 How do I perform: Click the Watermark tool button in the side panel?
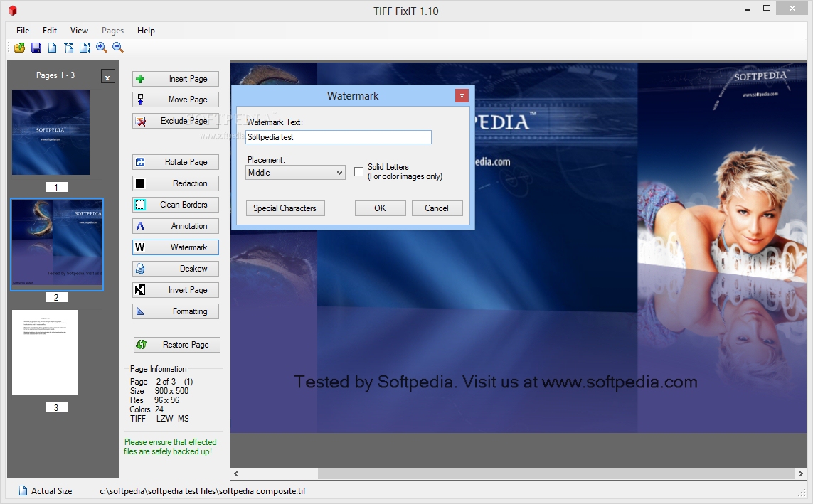[x=176, y=247]
